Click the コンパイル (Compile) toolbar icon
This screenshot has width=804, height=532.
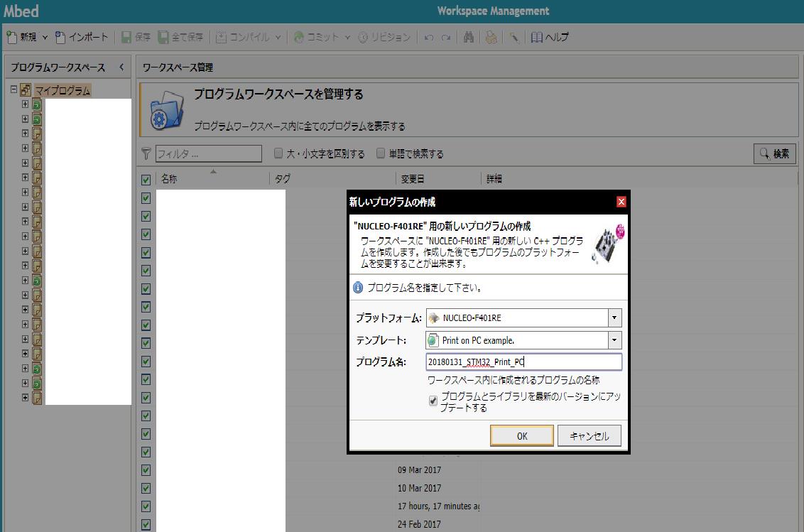(221, 37)
